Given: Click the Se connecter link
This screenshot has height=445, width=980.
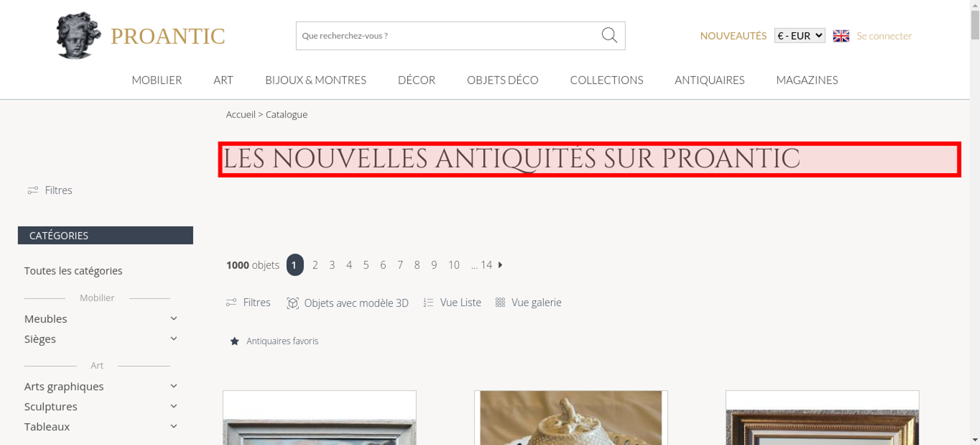Looking at the screenshot, I should [x=884, y=36].
